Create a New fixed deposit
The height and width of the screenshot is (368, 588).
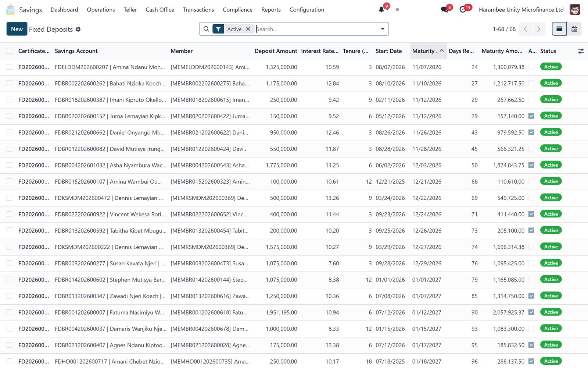point(17,29)
